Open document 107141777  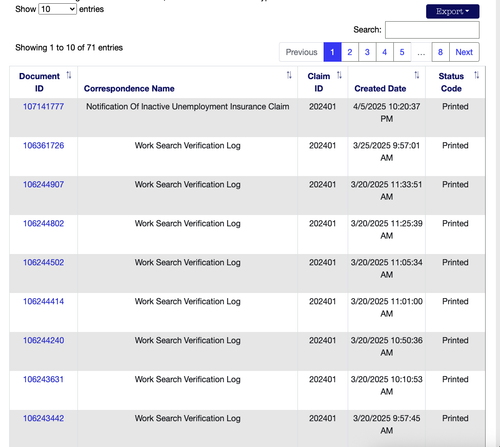point(43,107)
